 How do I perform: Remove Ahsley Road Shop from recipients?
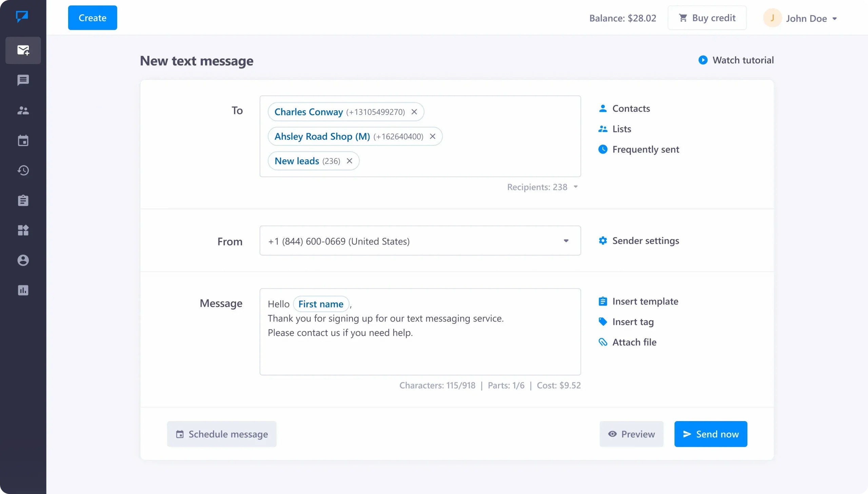(433, 136)
